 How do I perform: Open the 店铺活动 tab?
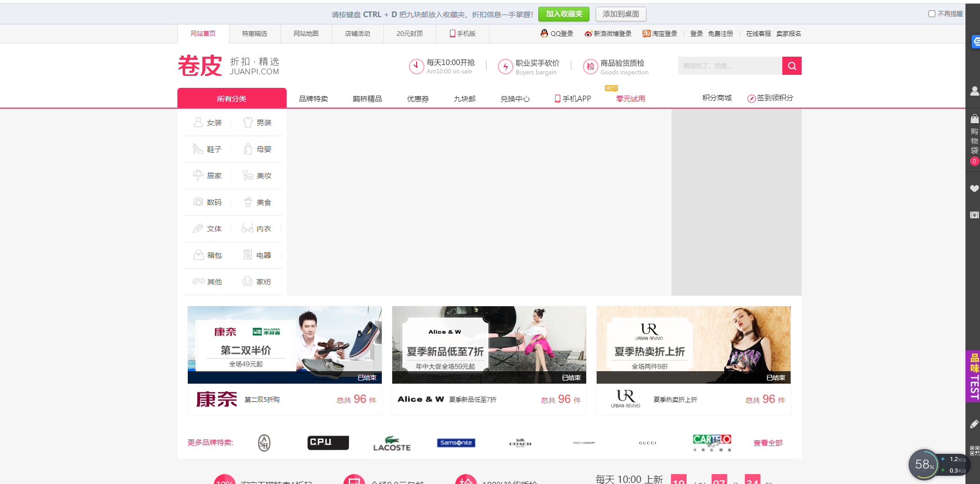click(x=357, y=34)
